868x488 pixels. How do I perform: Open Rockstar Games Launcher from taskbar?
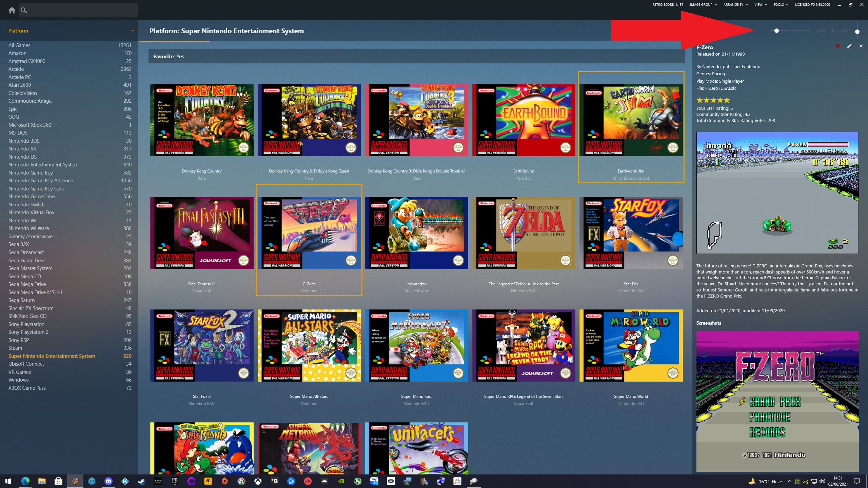click(208, 481)
